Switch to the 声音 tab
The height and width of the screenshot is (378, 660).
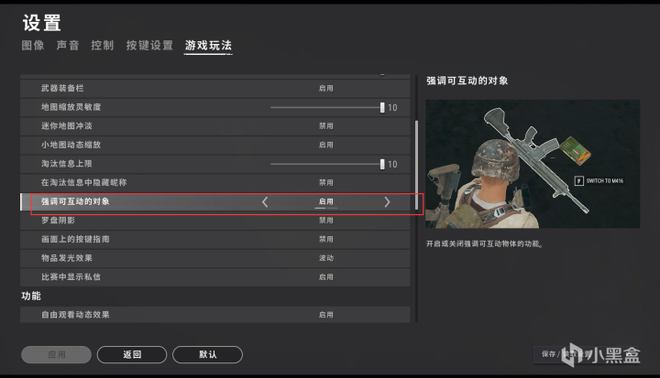(x=68, y=45)
